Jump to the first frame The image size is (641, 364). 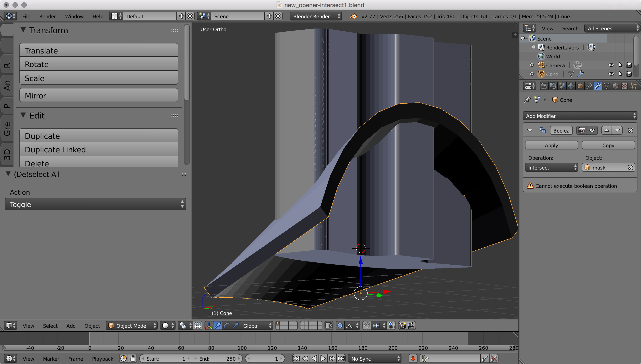[x=296, y=358]
